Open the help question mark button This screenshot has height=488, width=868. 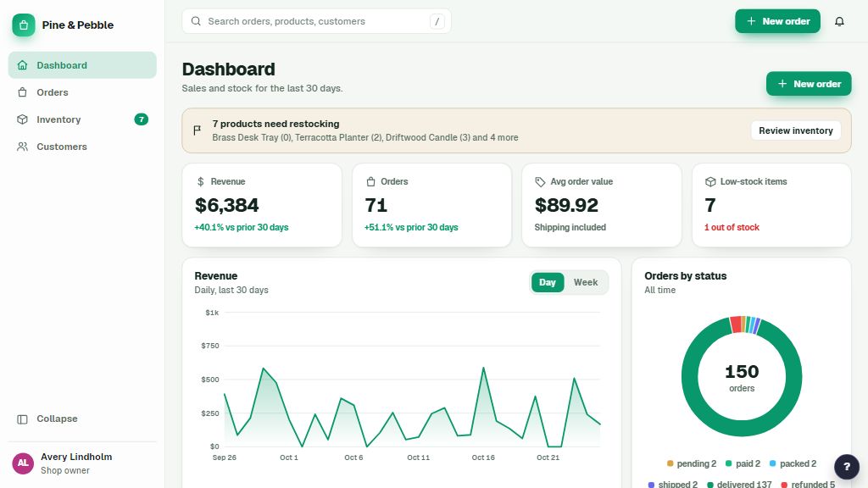847,467
